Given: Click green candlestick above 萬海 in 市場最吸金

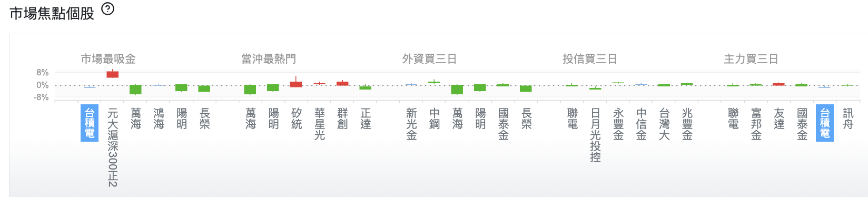Looking at the screenshot, I should [136, 90].
